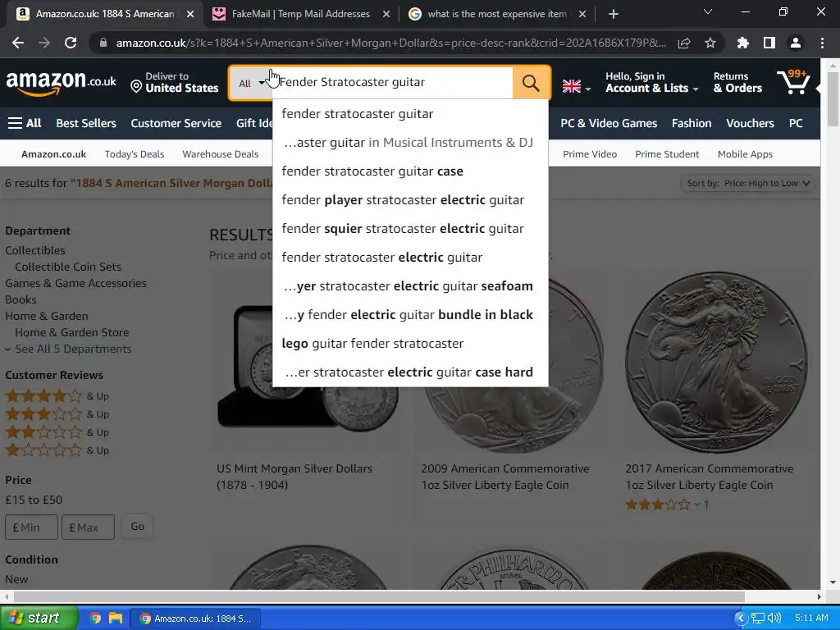The image size is (840, 630).
Task: Open the Windows Start button
Action: pyautogui.click(x=39, y=618)
